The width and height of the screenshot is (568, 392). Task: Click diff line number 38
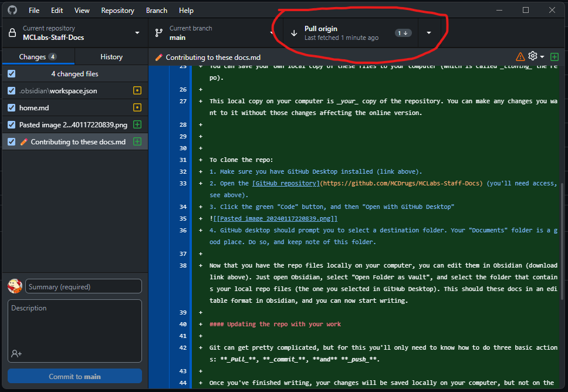183,266
